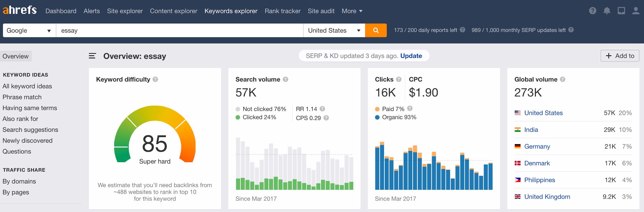644x212 pixels.
Task: Select Keywords explorer in the navigation
Action: pos(231,11)
